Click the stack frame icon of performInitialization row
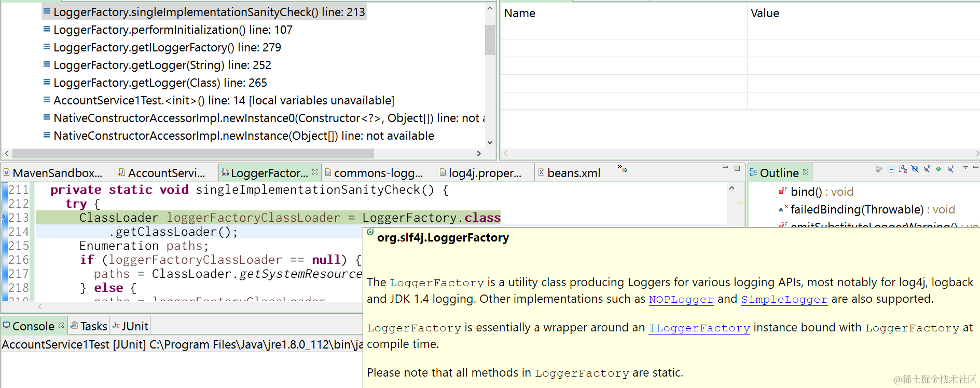This screenshot has width=980, height=388. 47,29
